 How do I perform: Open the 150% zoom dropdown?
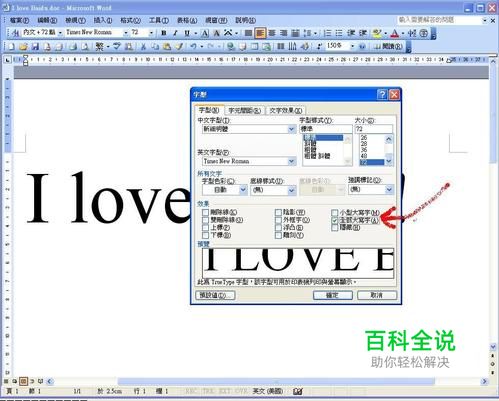point(352,46)
